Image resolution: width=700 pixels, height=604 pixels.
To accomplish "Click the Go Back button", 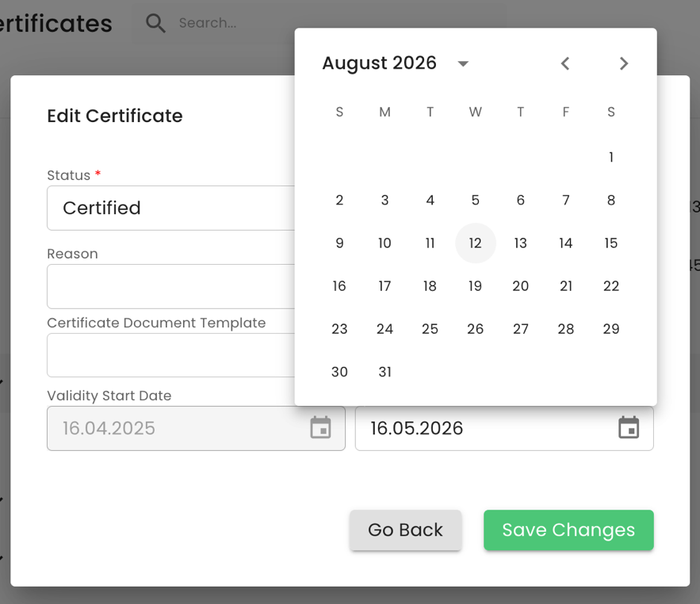I will 405,530.
